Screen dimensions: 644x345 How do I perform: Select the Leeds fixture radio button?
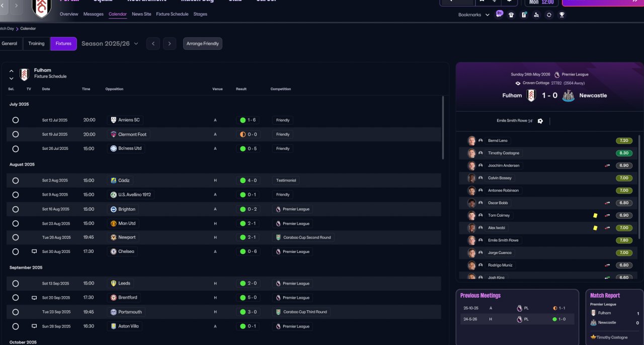point(16,284)
